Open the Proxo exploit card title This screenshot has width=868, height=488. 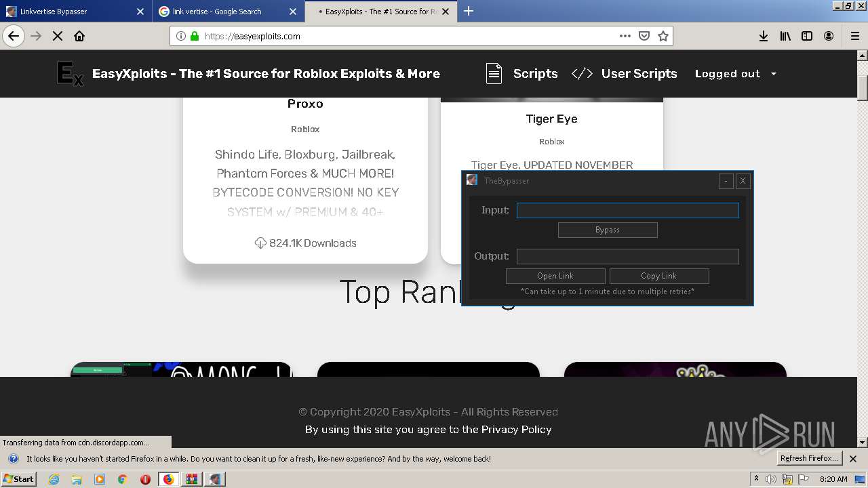point(305,104)
